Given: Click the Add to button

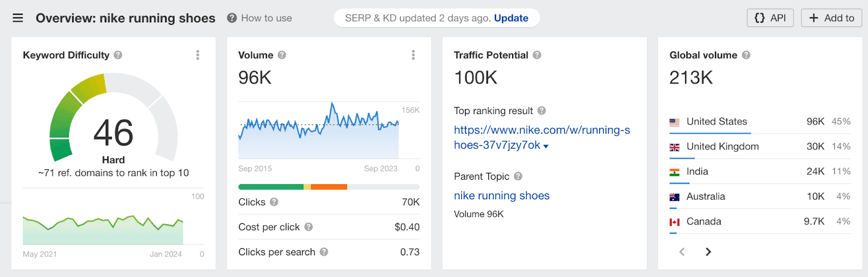Looking at the screenshot, I should point(832,18).
